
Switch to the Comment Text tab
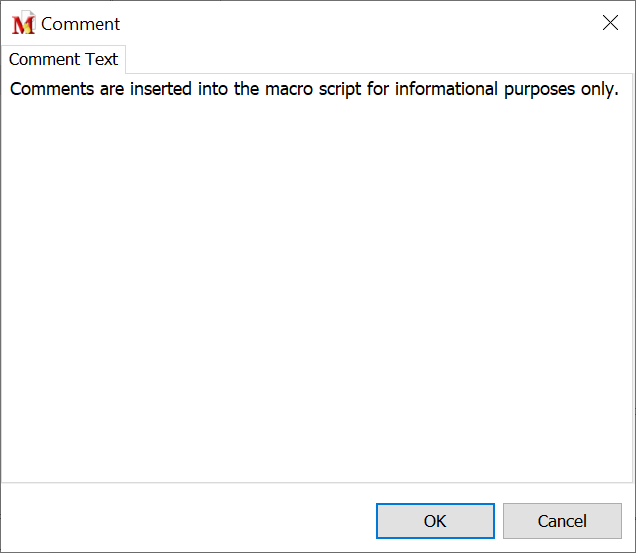tap(63, 59)
